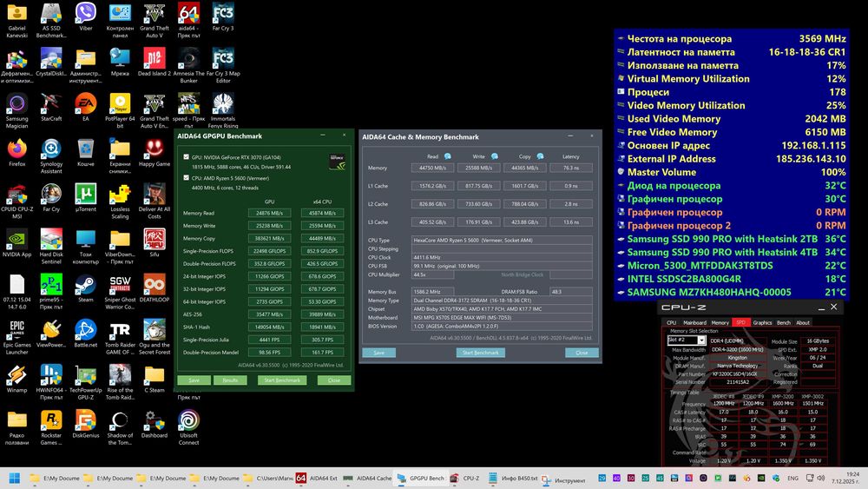The height and width of the screenshot is (489, 868).
Task: Open the CrystalDiskInfo desktop icon
Action: [51, 63]
